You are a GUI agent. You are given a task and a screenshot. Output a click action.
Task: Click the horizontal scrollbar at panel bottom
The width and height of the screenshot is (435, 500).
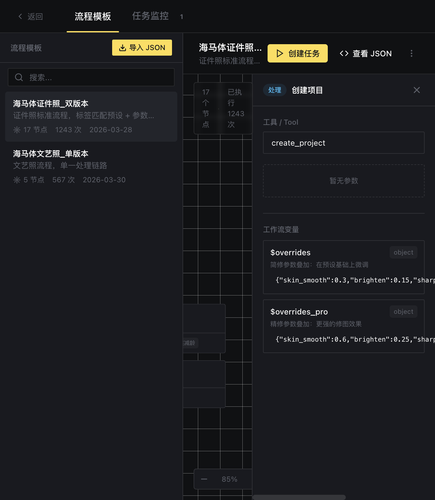pyautogui.click(x=299, y=497)
